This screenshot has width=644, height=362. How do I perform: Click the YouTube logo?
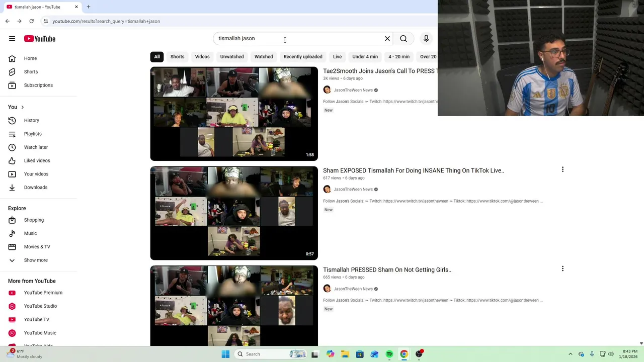[40, 39]
